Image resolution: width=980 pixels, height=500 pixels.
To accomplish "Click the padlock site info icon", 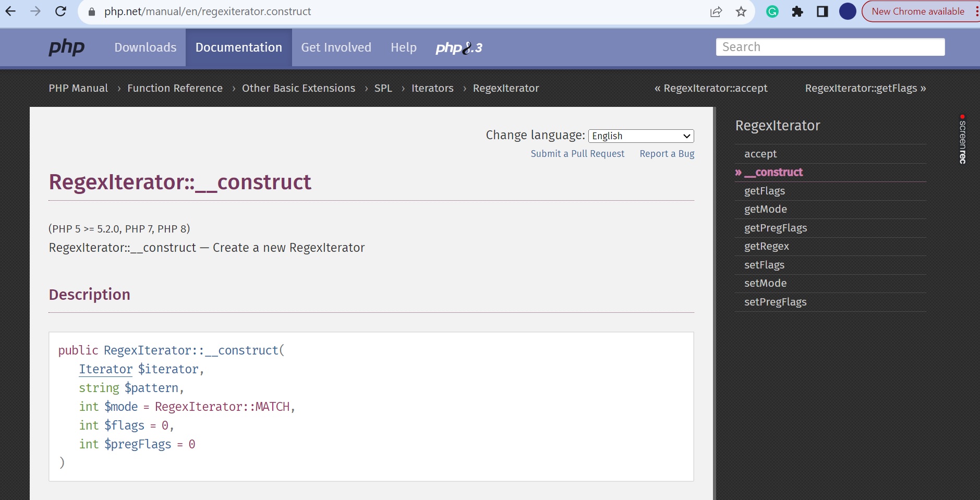I will 92,11.
